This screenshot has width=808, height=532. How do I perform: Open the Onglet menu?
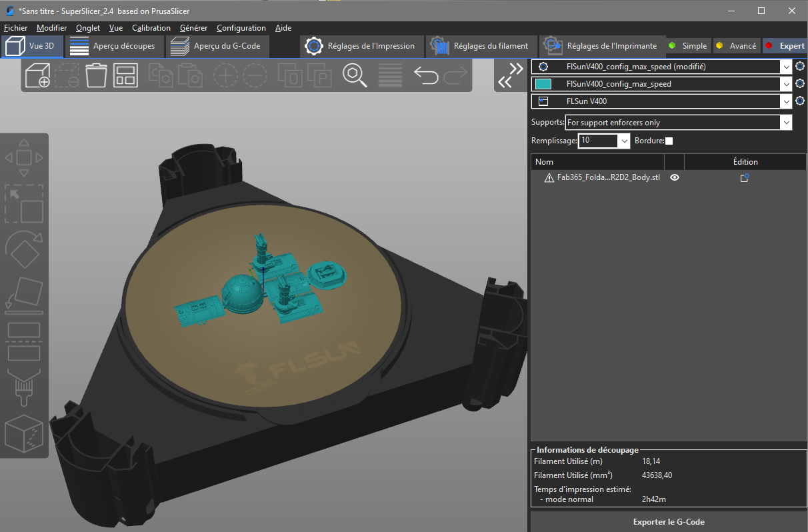pyautogui.click(x=88, y=28)
